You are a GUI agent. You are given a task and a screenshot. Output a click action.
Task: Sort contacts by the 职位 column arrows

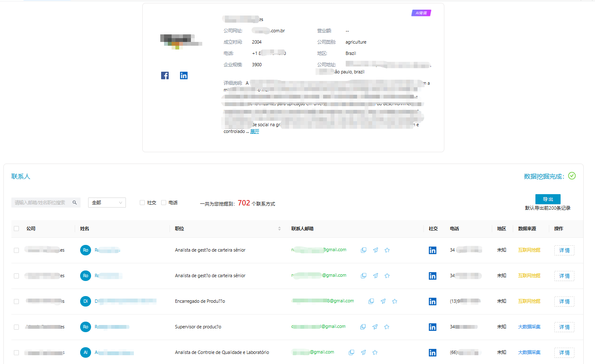[279, 229]
